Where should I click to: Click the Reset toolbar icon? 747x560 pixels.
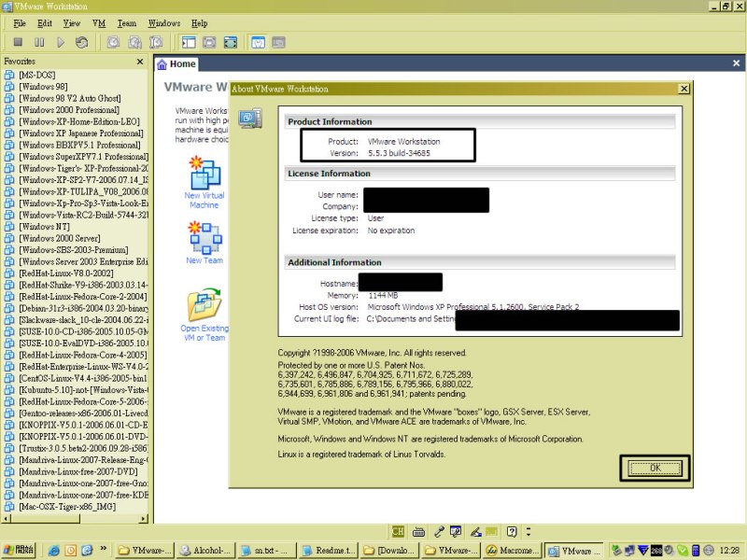pyautogui.click(x=81, y=42)
